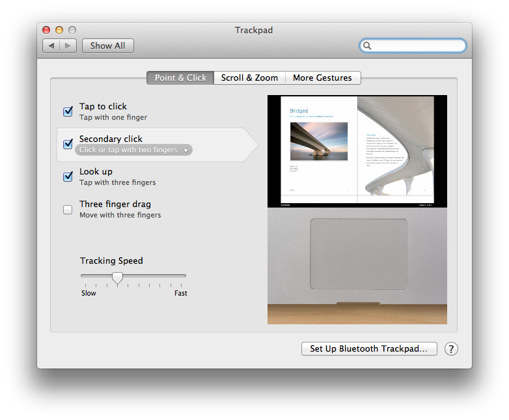Enable Three finger drag checkbox
Screen dimensions: 509x420
(68, 210)
